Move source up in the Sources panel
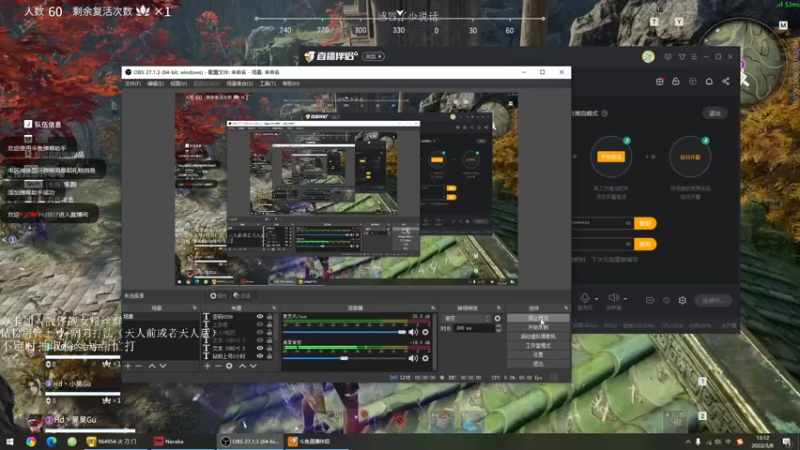Viewport: 800px width, 450px height. point(242,366)
